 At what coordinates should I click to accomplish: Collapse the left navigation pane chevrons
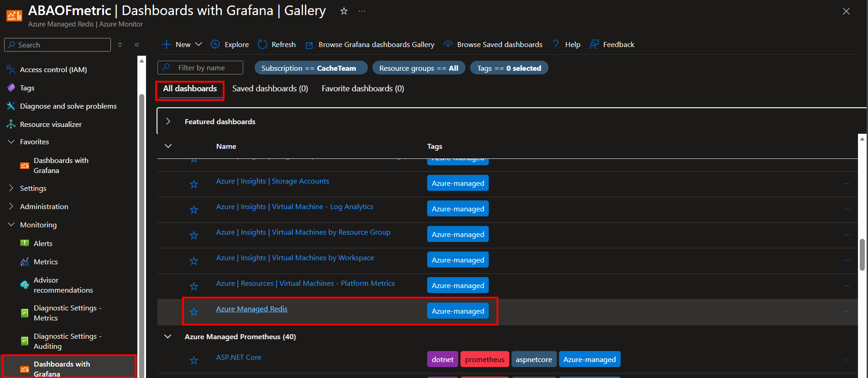(137, 45)
